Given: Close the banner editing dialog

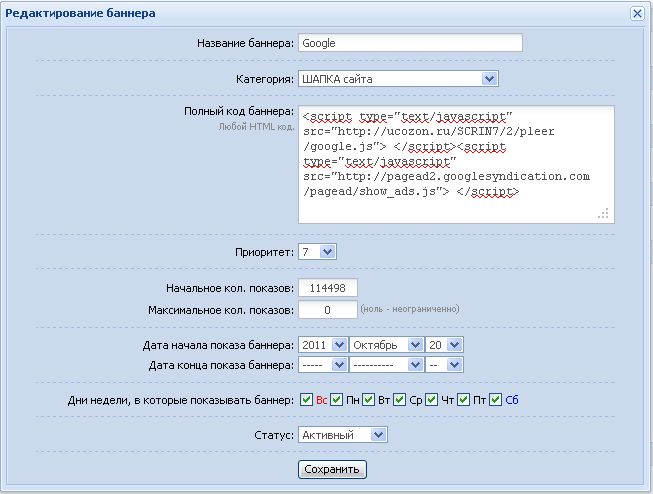Looking at the screenshot, I should (x=637, y=13).
